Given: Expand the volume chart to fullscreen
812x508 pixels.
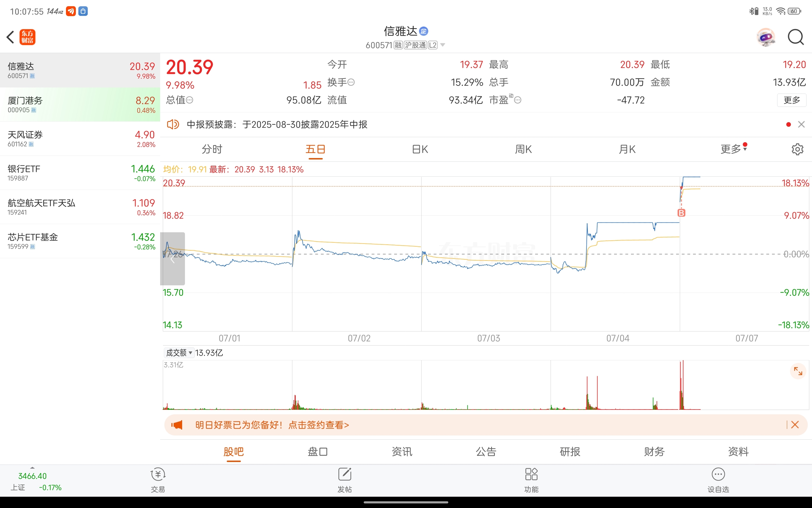Looking at the screenshot, I should tap(798, 371).
